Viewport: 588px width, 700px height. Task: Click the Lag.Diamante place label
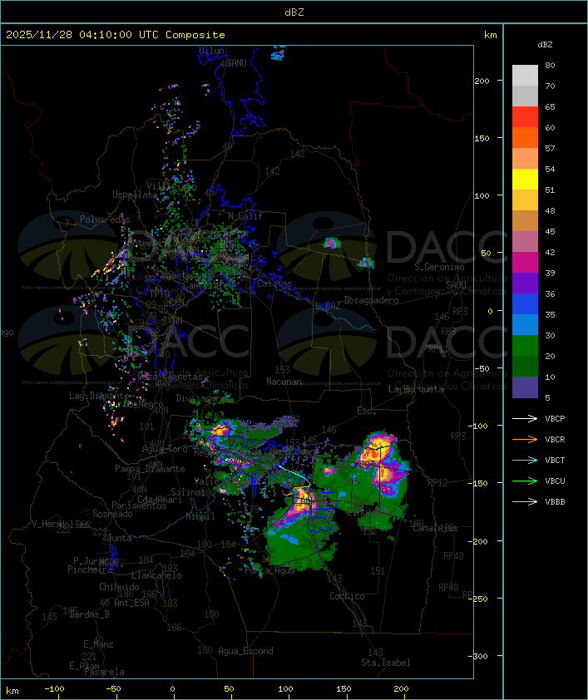tap(99, 396)
